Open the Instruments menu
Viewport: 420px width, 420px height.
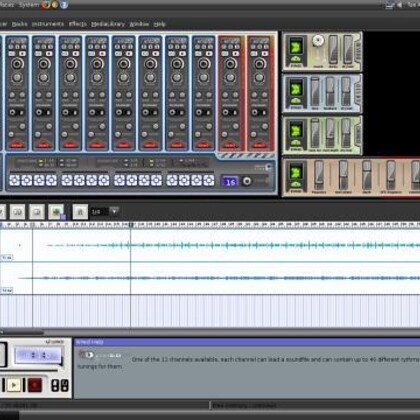pyautogui.click(x=48, y=24)
